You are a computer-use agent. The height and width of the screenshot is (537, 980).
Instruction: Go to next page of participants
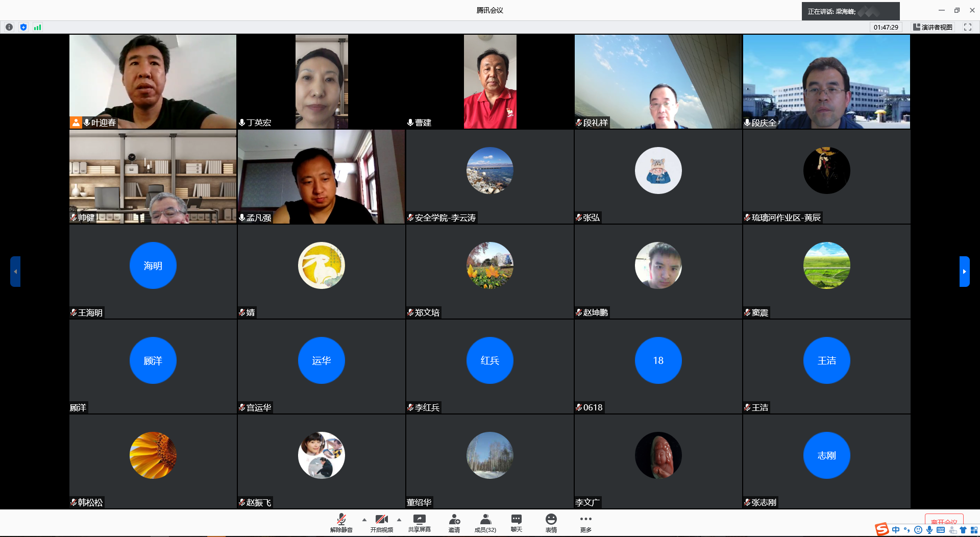[x=964, y=272]
